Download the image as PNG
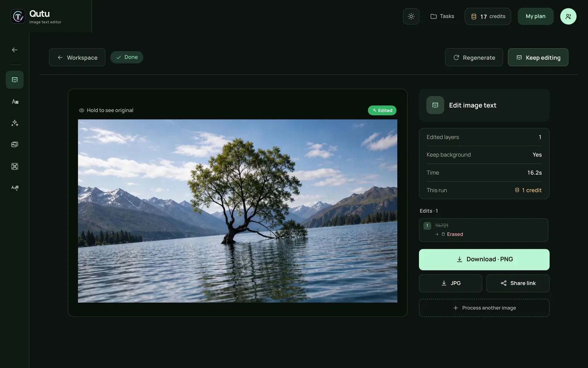Image resolution: width=588 pixels, height=368 pixels. [484, 259]
